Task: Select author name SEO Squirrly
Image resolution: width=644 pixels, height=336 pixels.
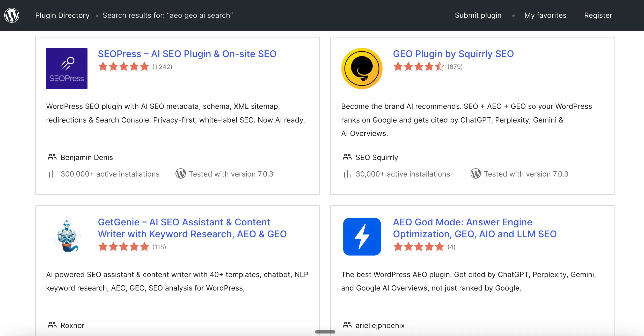Action: tap(377, 157)
